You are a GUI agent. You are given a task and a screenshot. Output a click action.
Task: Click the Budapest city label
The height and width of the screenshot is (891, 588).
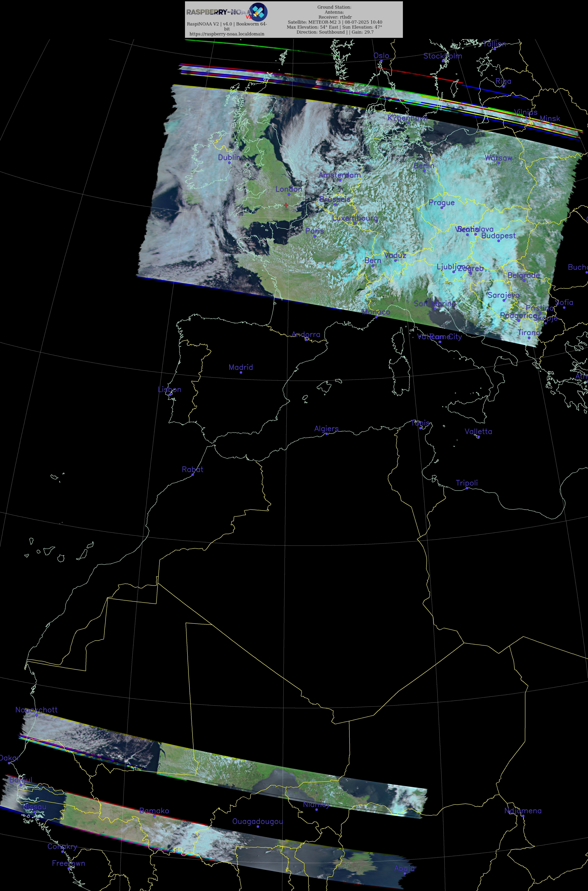tap(498, 236)
